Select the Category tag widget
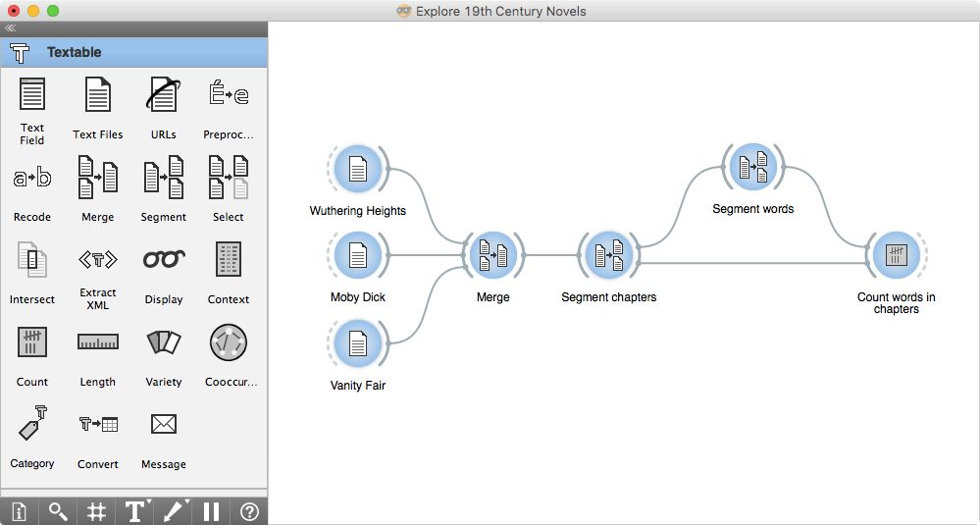This screenshot has height=525, width=980. [x=32, y=426]
